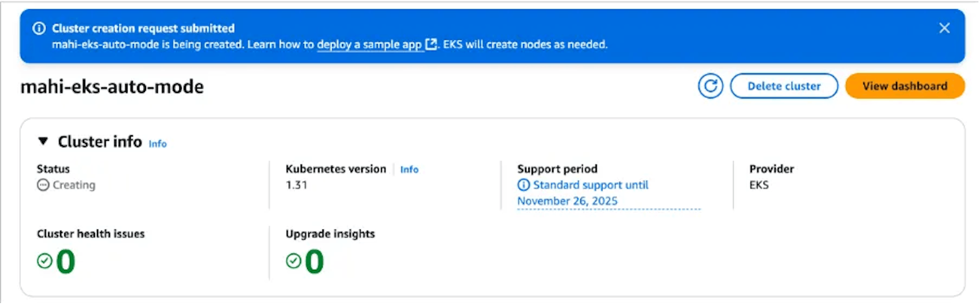
Task: Open the View dashboard button
Action: 905,86
